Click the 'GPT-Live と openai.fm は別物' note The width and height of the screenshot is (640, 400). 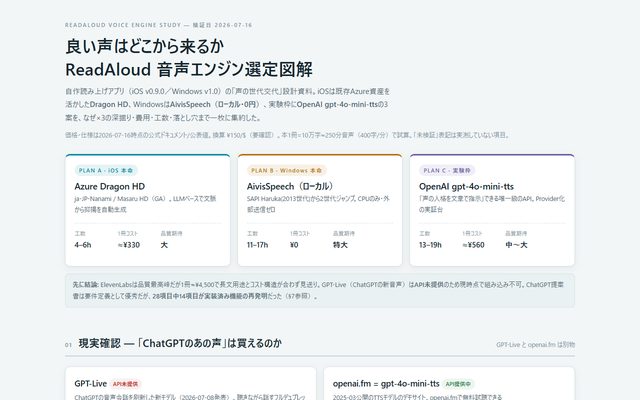pos(536,344)
